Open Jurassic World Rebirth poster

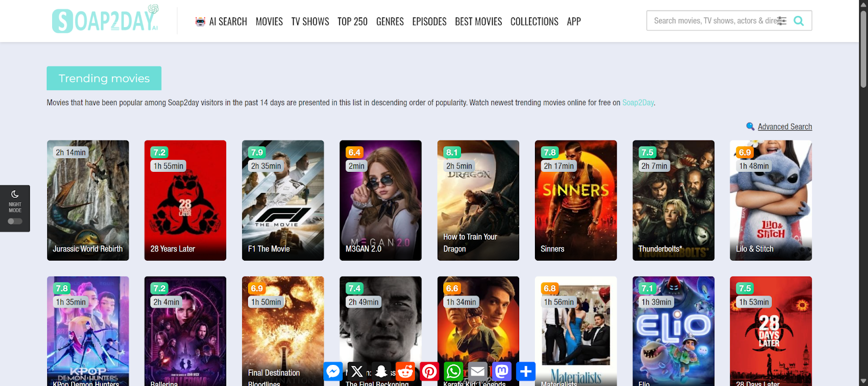88,201
